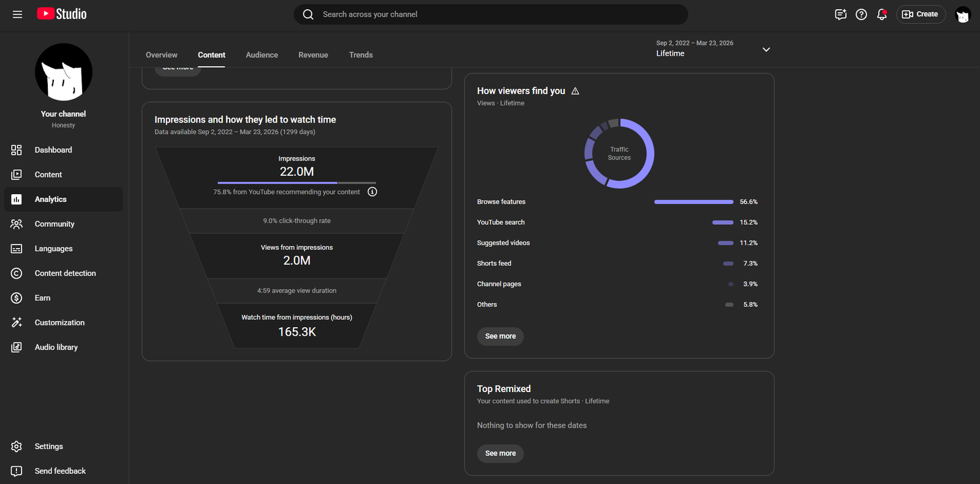Image resolution: width=980 pixels, height=484 pixels.
Task: Click See more under traffic sources
Action: (x=500, y=336)
